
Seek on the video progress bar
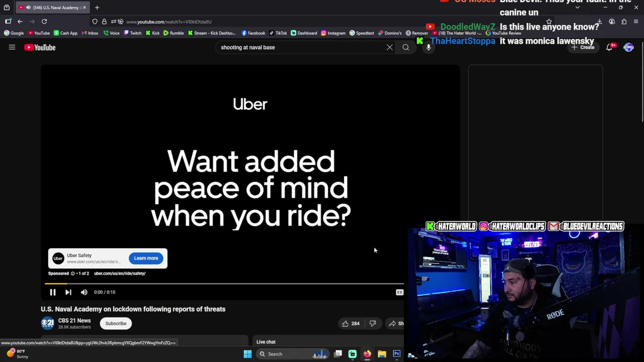pos(224,284)
